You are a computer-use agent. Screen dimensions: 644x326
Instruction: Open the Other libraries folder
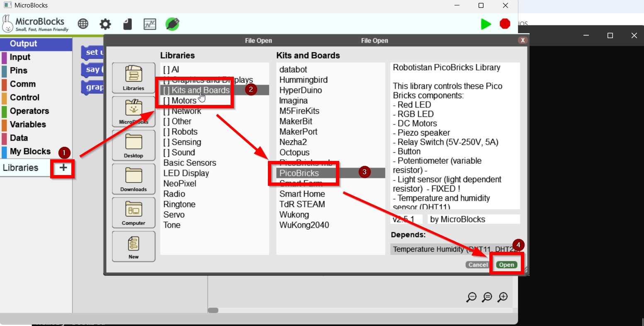(x=215, y=122)
